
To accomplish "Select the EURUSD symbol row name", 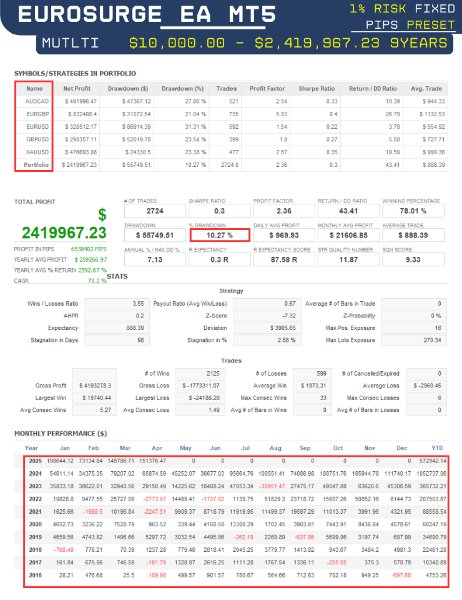I will 38,127.
